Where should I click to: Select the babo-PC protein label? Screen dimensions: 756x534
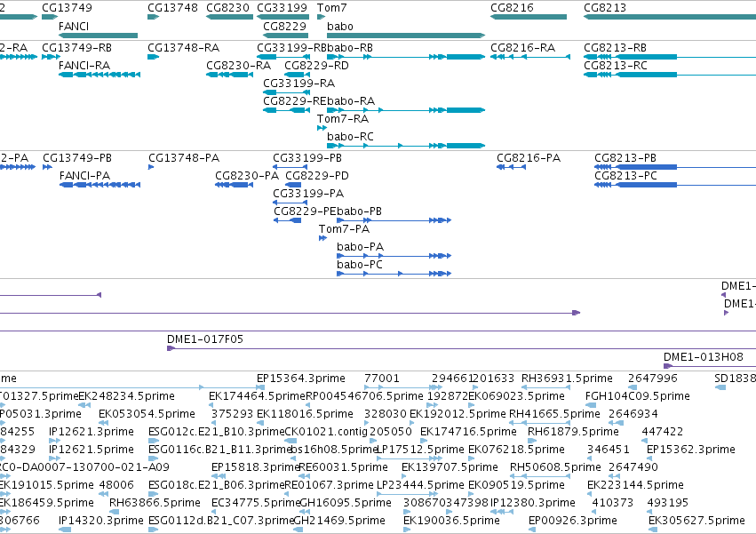(x=360, y=265)
